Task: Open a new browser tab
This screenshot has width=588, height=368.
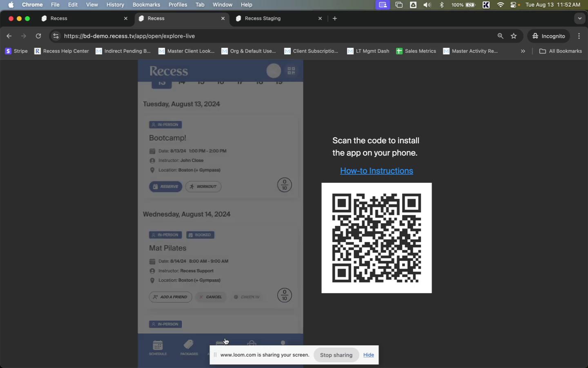Action: pyautogui.click(x=335, y=18)
